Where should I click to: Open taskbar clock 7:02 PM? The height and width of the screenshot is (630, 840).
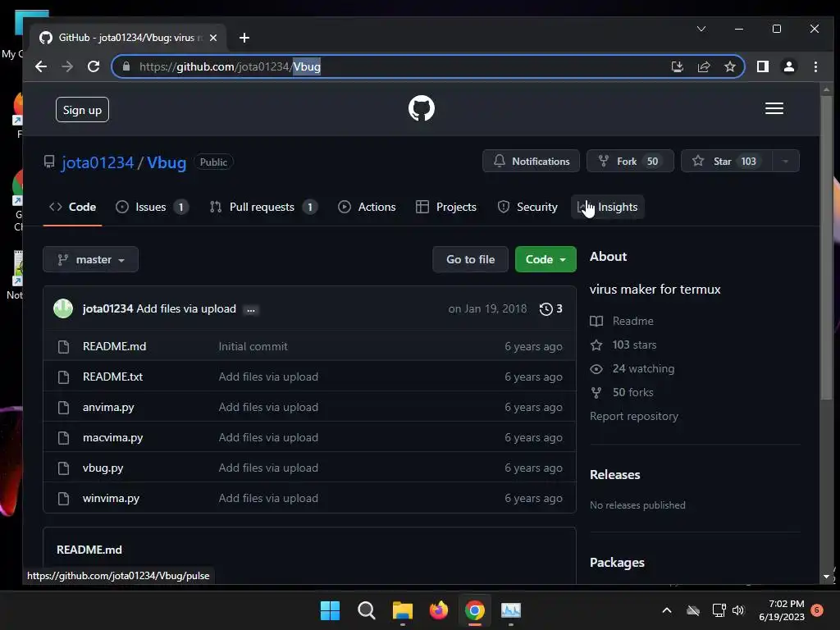click(782, 610)
